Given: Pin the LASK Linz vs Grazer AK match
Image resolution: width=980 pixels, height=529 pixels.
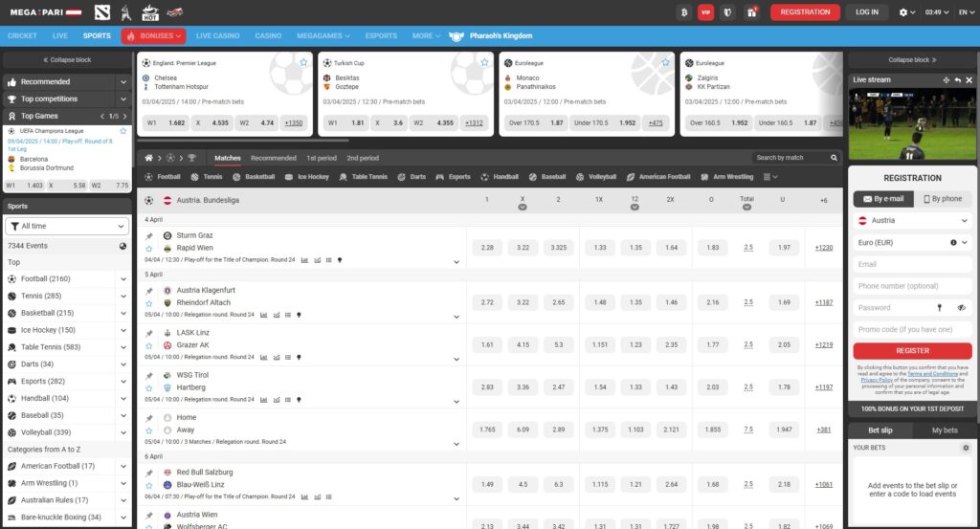Looking at the screenshot, I should point(148,334).
